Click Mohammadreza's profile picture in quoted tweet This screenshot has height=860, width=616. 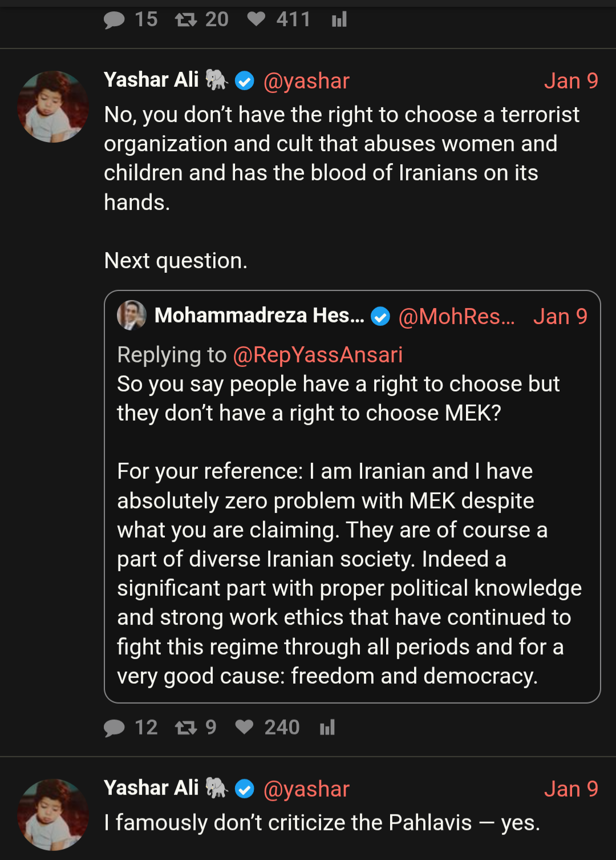[x=132, y=315]
